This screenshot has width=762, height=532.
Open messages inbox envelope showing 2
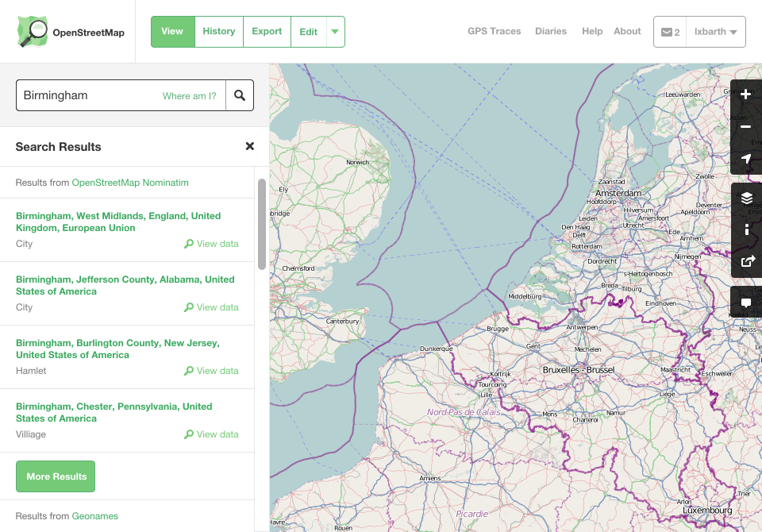[670, 32]
